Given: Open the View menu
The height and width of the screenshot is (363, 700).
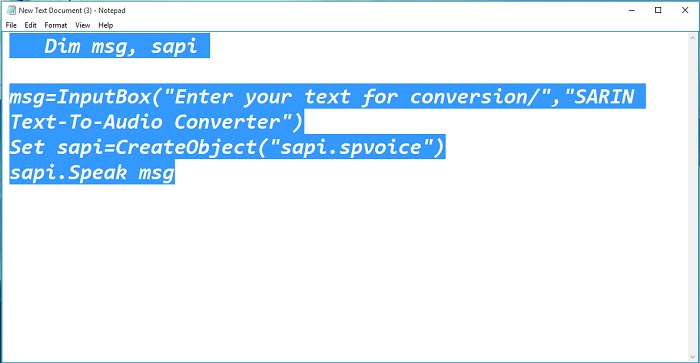Looking at the screenshot, I should coord(83,25).
